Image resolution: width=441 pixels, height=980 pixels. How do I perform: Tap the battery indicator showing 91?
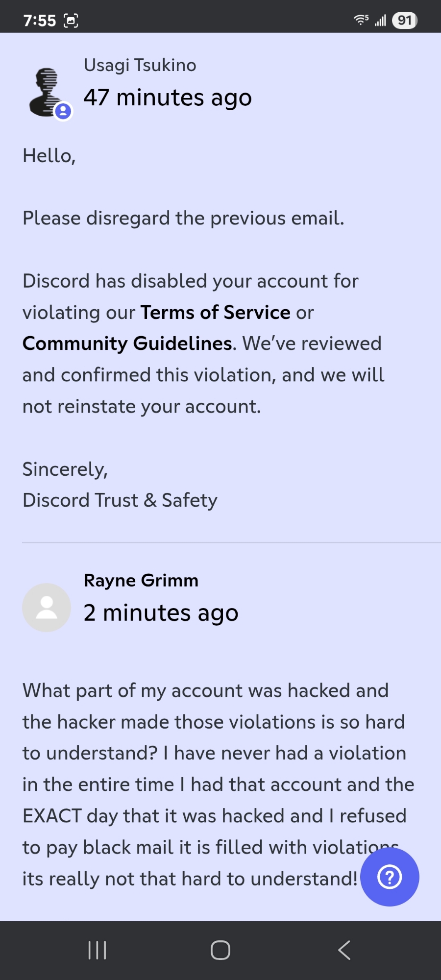pyautogui.click(x=404, y=21)
